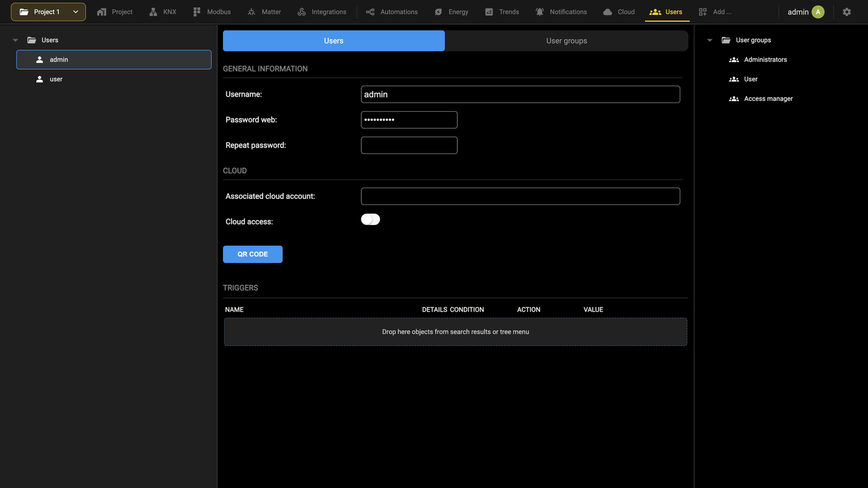Image resolution: width=868 pixels, height=488 pixels.
Task: Open the KNX section icon
Action: [x=153, y=12]
